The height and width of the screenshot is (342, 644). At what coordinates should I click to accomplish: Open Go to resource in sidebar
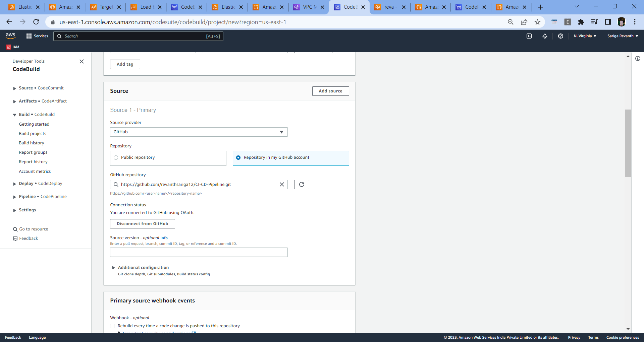pyautogui.click(x=31, y=229)
